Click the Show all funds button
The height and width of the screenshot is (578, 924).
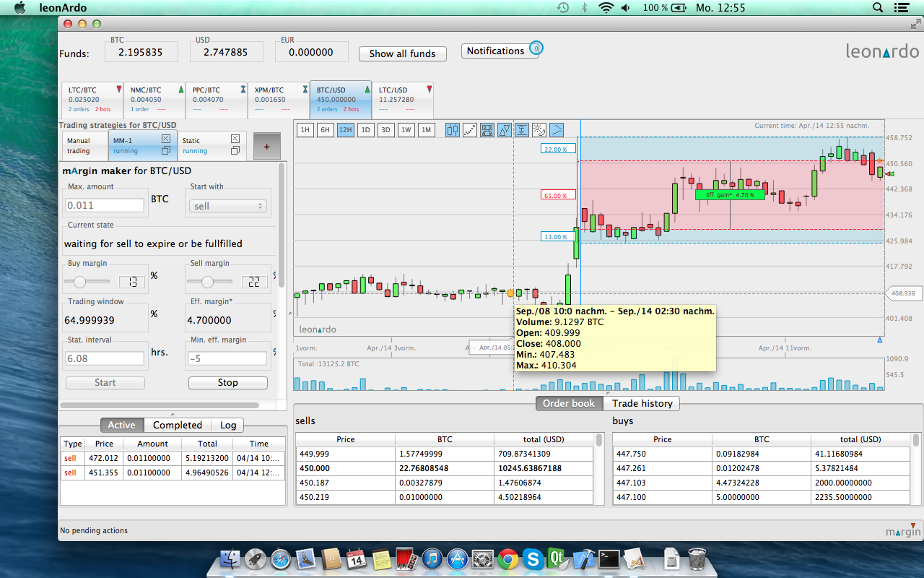tap(403, 53)
